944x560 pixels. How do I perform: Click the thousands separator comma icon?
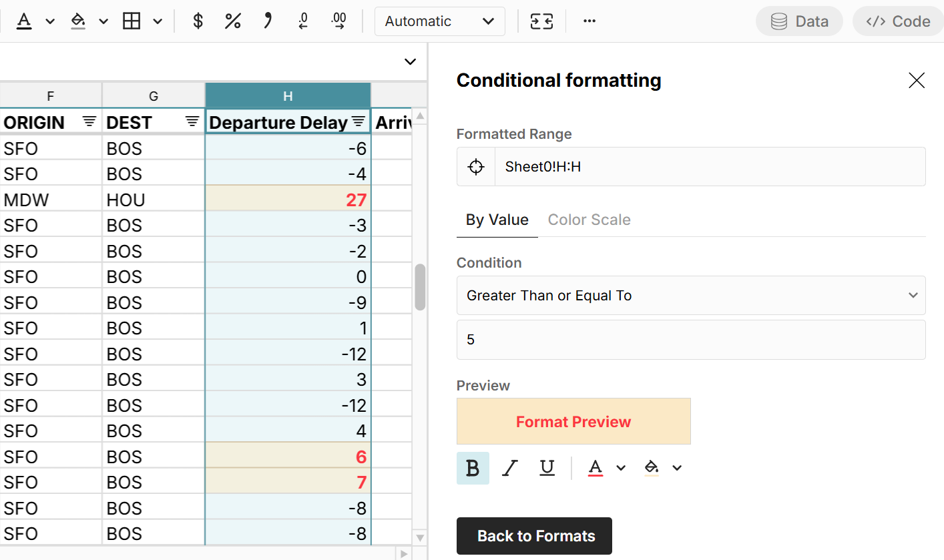[267, 21]
